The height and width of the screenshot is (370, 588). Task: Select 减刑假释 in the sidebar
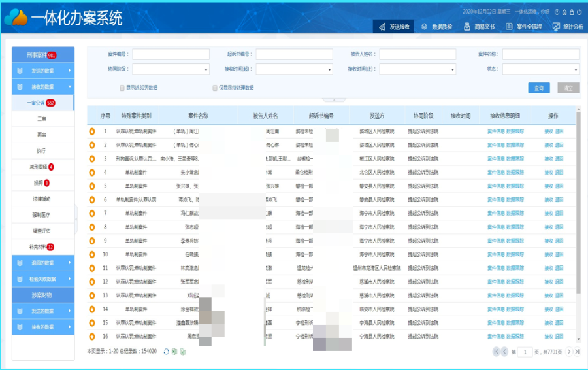pyautogui.click(x=42, y=167)
